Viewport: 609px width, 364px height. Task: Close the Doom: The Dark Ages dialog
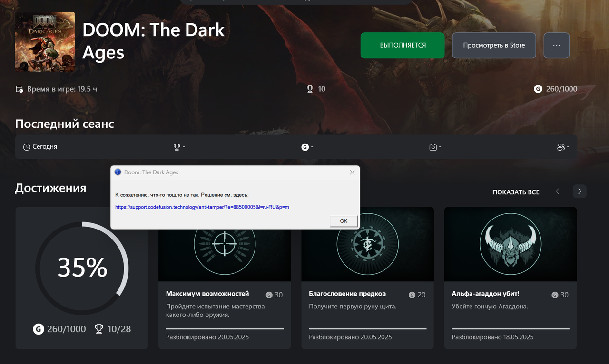pos(352,172)
